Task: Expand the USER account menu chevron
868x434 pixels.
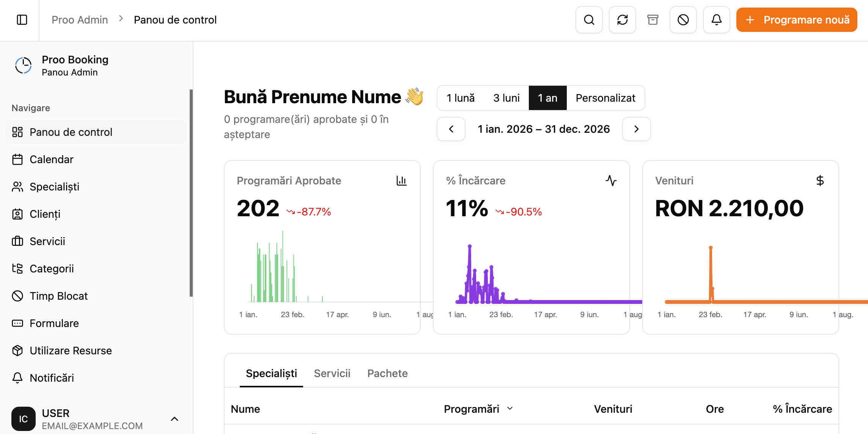Action: [x=175, y=419]
